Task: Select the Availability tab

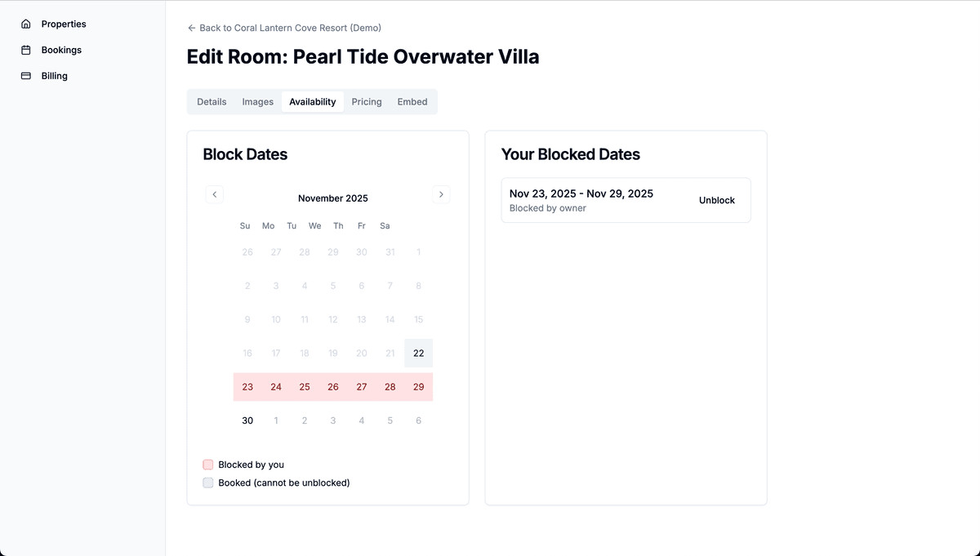Action: pyautogui.click(x=313, y=102)
